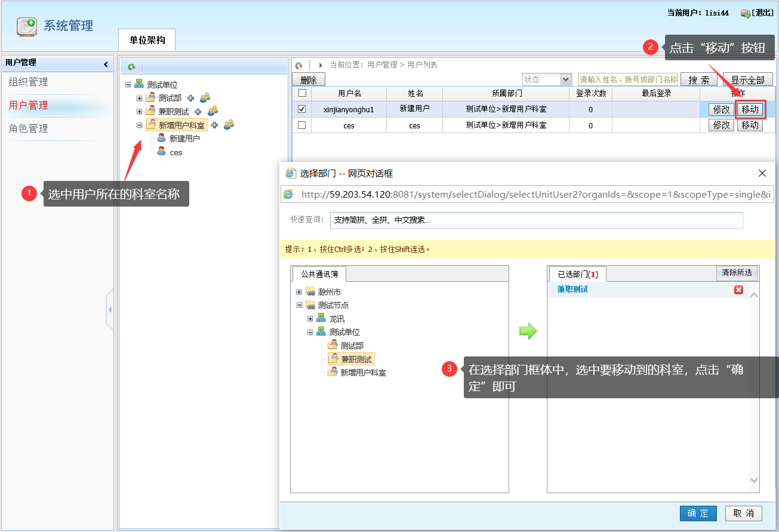779x532 pixels.
Task: Remove 兼职测试 with the red X icon
Action: [738, 290]
